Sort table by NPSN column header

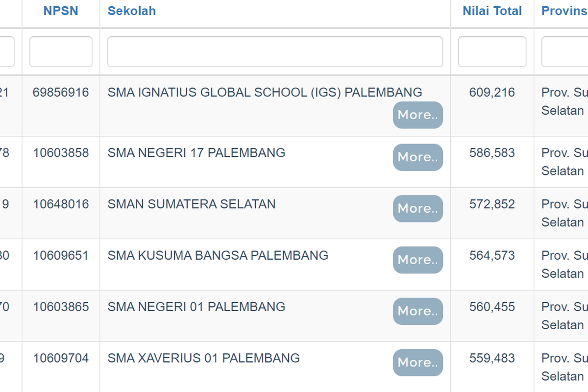tap(61, 11)
